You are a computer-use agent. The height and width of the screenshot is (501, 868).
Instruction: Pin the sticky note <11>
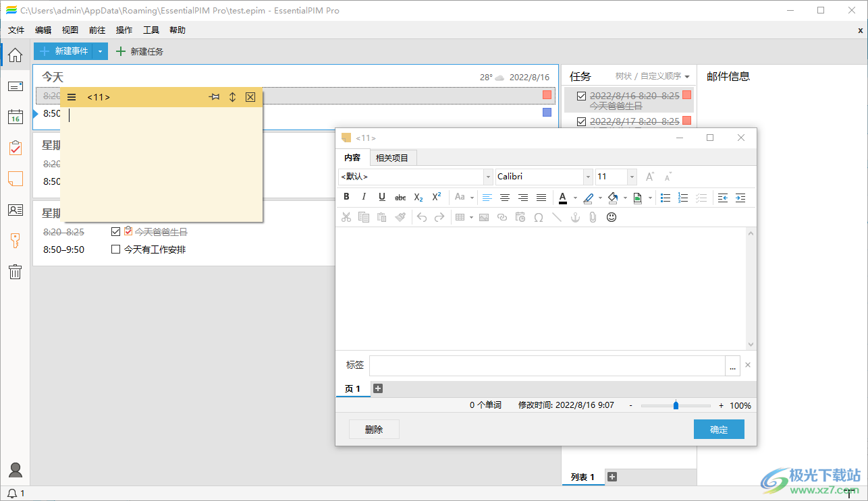pos(215,97)
